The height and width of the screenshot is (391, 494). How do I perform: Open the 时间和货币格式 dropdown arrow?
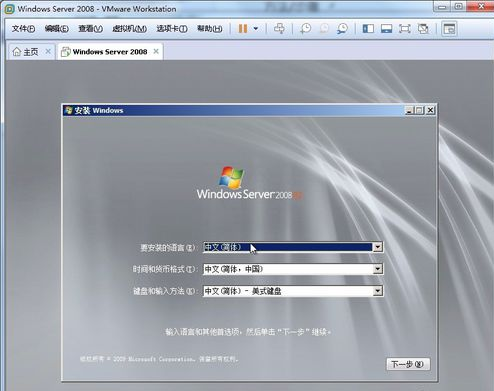[377, 269]
